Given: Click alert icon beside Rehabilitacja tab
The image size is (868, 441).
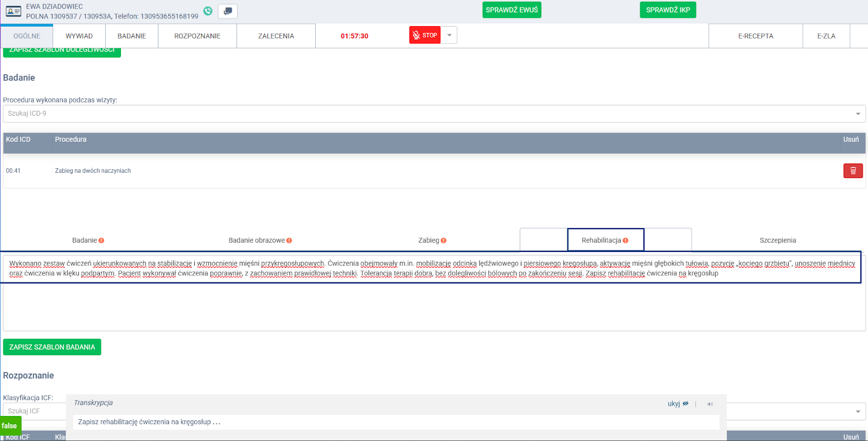Looking at the screenshot, I should coord(626,241).
